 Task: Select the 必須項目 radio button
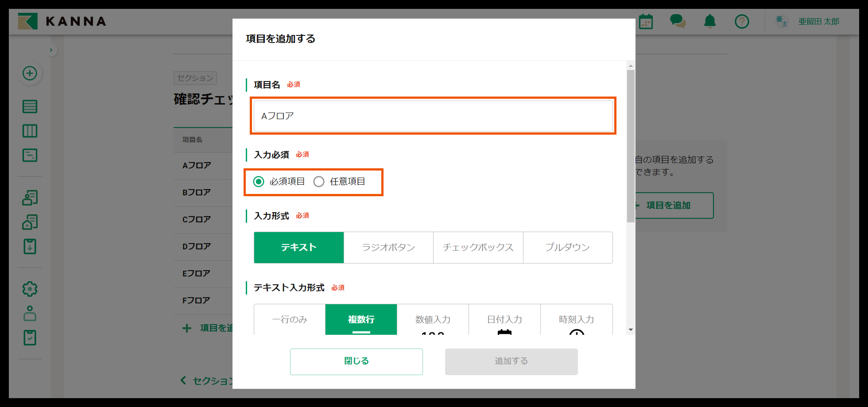point(258,182)
